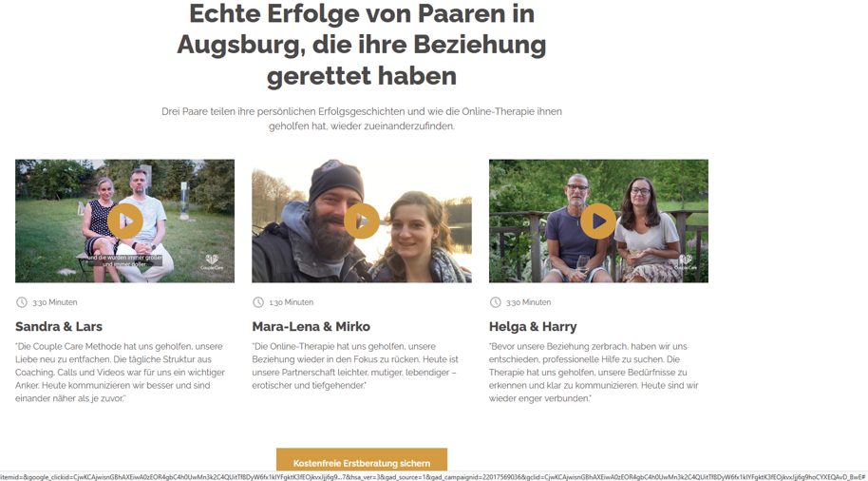Play the Helga & Harry video
The image size is (868, 481).
(x=598, y=221)
